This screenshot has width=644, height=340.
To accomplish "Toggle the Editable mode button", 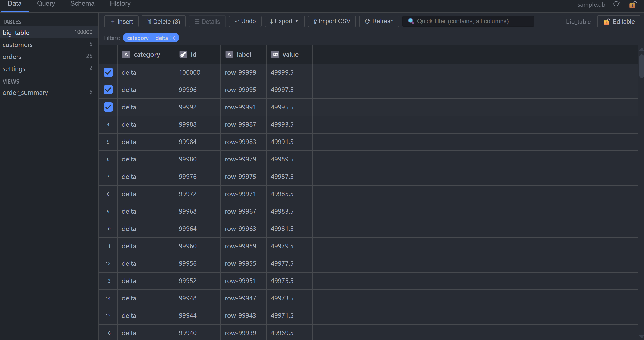I will point(619,21).
